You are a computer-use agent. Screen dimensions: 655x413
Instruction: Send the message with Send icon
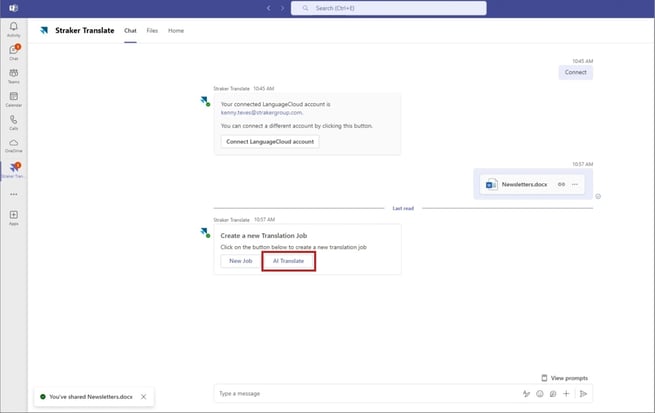pyautogui.click(x=584, y=394)
